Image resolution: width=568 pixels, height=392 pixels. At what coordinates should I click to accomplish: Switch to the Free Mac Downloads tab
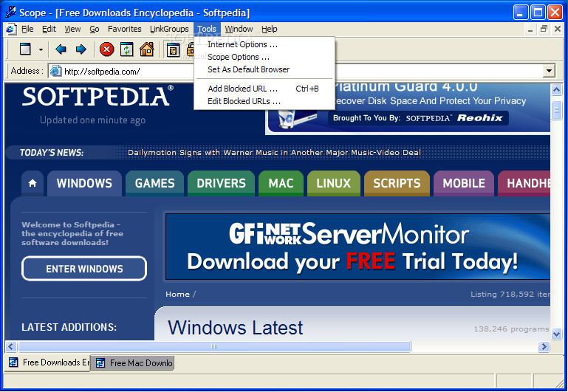pyautogui.click(x=132, y=362)
